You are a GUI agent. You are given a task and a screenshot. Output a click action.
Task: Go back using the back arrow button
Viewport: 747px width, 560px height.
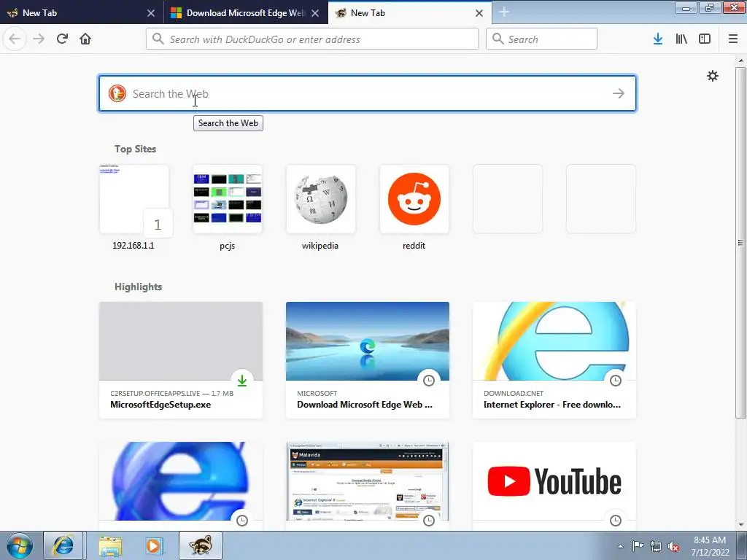click(x=15, y=39)
